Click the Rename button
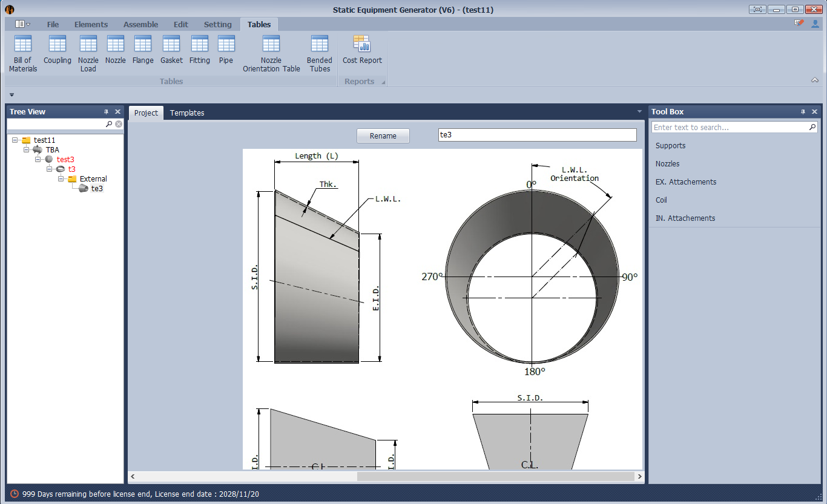Screen dimensions: 827x504 coord(383,136)
